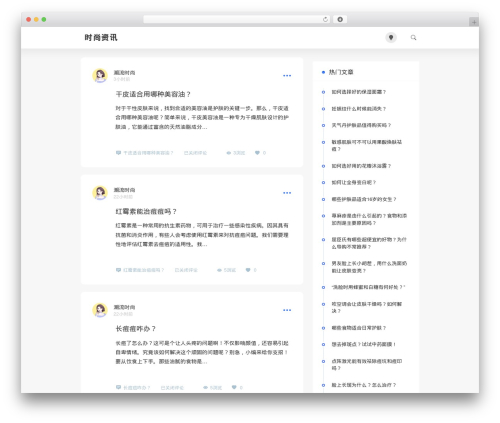
Task: Click comment link text below 红霉素能治痘痘吗 post
Action: pos(144,270)
